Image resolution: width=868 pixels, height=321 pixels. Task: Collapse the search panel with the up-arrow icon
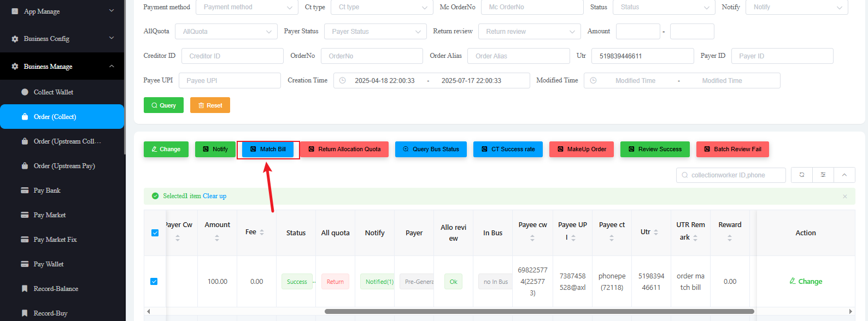coord(844,175)
